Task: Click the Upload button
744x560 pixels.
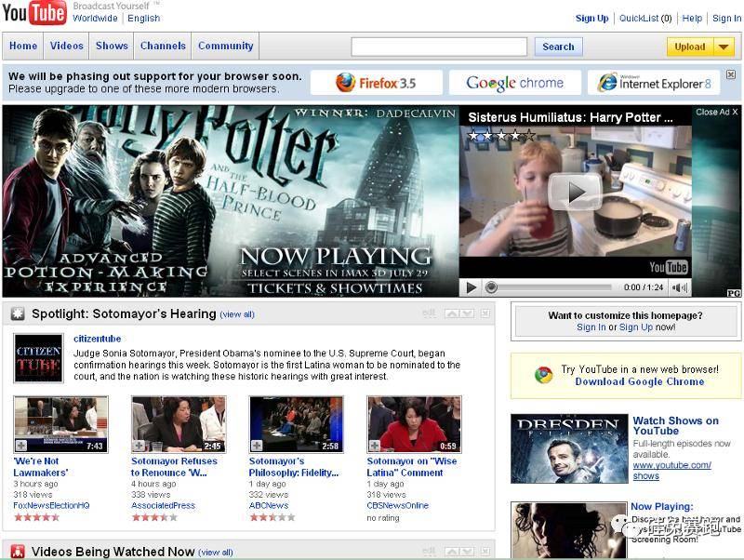Action: [x=690, y=47]
